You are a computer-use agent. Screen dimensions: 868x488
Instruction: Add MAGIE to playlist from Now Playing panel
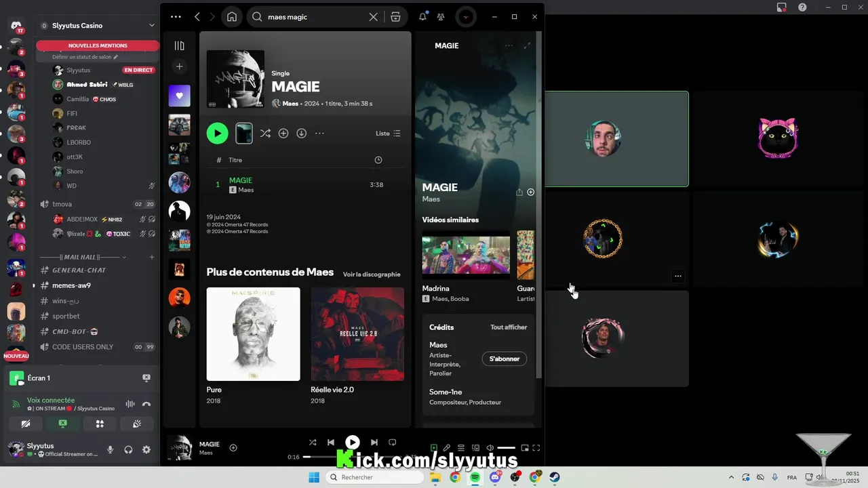click(531, 192)
